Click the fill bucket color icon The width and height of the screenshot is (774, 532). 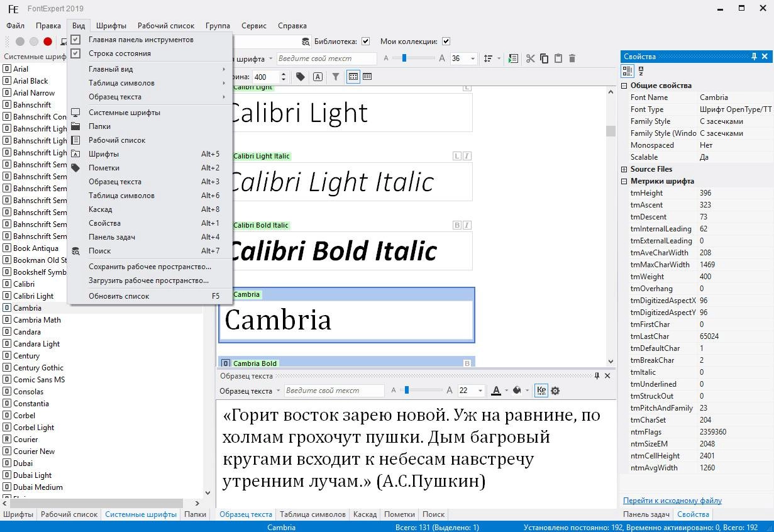pyautogui.click(x=517, y=391)
